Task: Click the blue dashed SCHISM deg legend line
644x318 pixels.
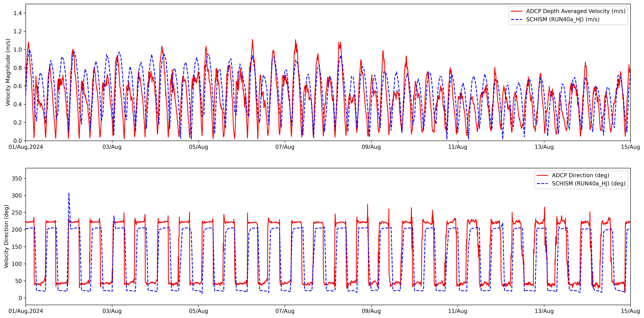Action: point(542,184)
